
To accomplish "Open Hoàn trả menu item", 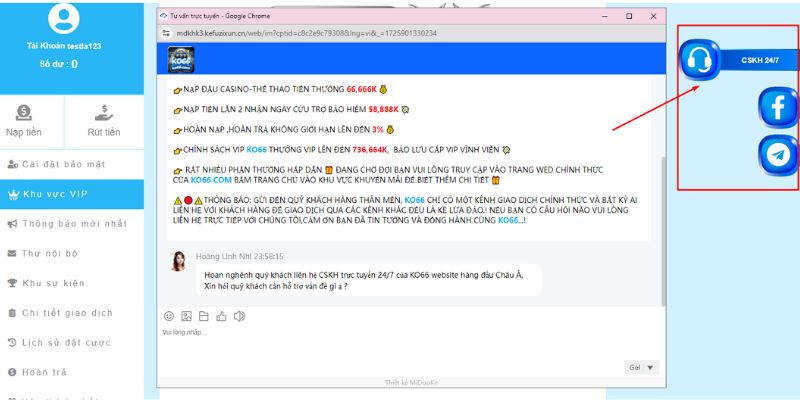I will (x=72, y=372).
